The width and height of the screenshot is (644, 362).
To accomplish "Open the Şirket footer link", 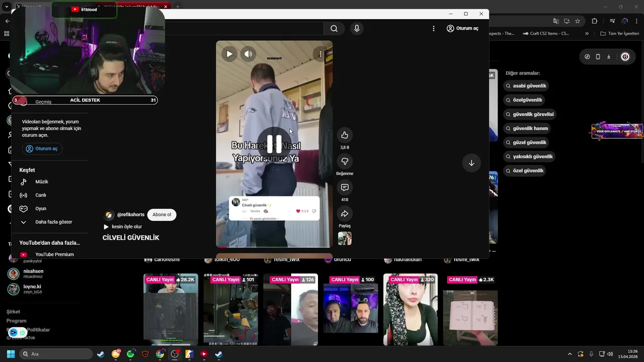I will 14,312.
